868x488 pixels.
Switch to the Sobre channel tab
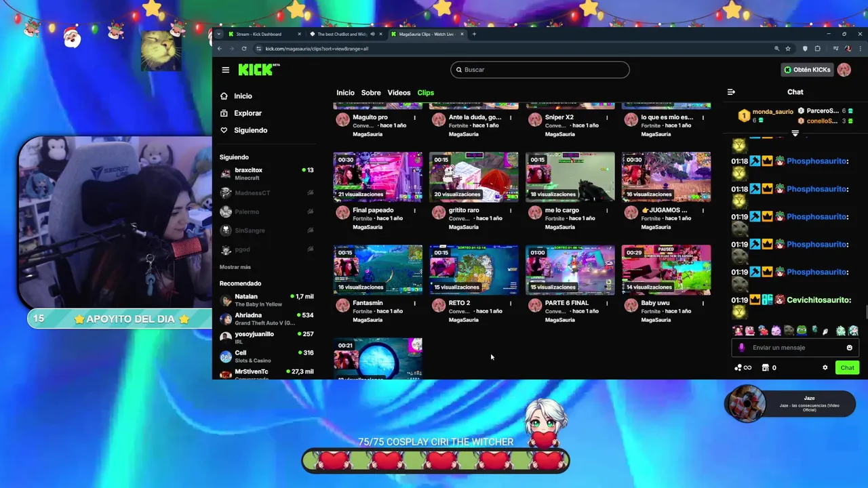(x=371, y=93)
